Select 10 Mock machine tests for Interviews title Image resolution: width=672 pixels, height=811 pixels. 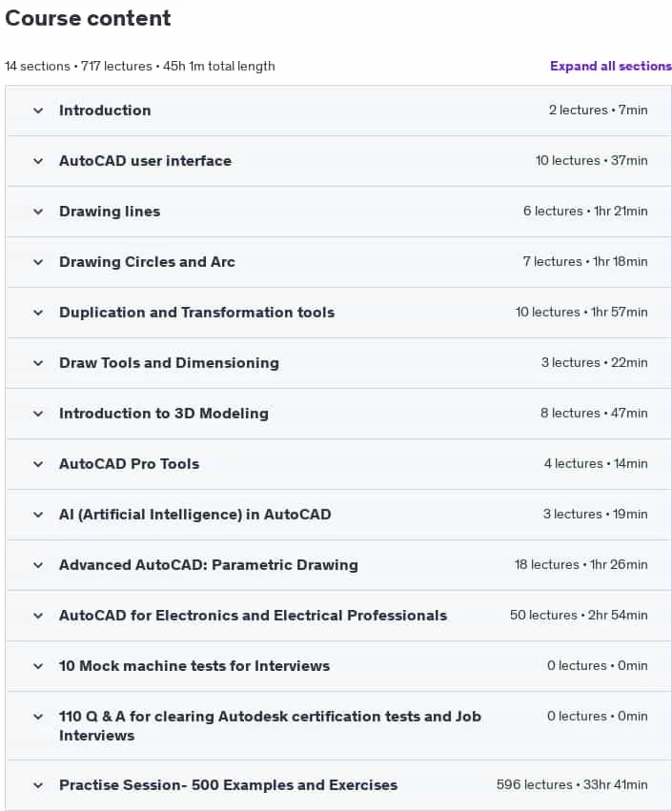tap(194, 665)
